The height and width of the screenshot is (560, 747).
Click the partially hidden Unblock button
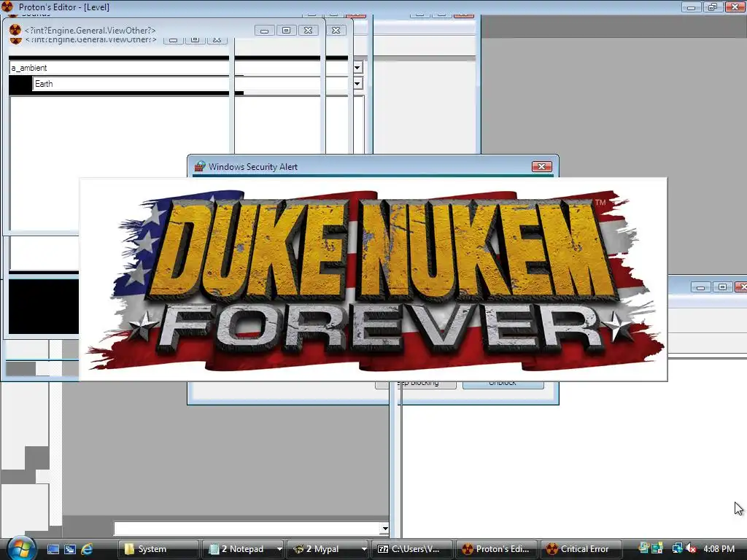click(x=503, y=384)
